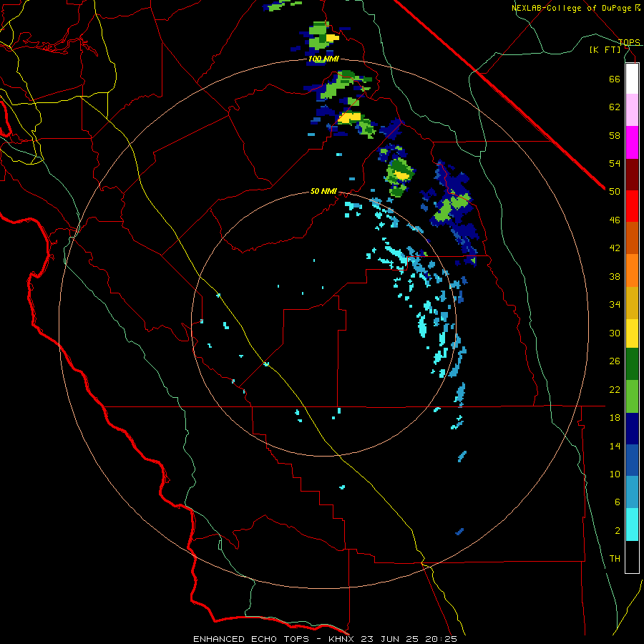644x644 pixels.
Task: Click the 34 legend value
Action: 615,305
